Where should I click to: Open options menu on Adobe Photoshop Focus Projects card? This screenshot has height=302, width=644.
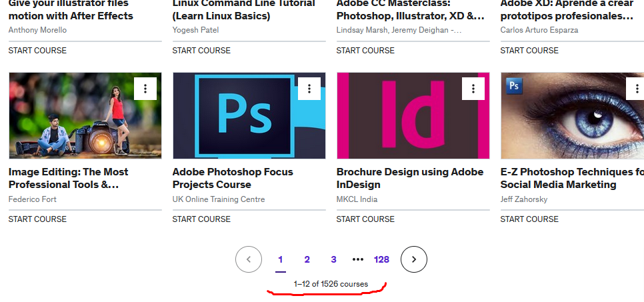(309, 89)
